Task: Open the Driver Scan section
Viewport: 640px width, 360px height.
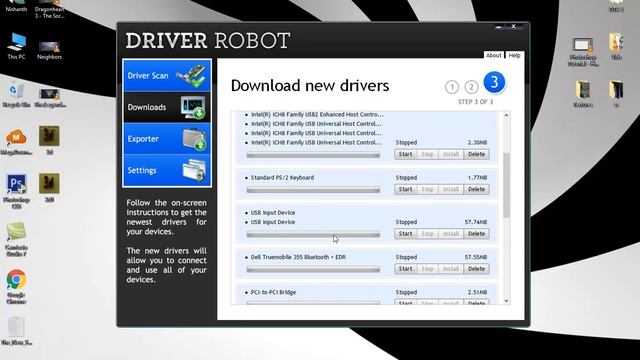Action: [x=167, y=76]
